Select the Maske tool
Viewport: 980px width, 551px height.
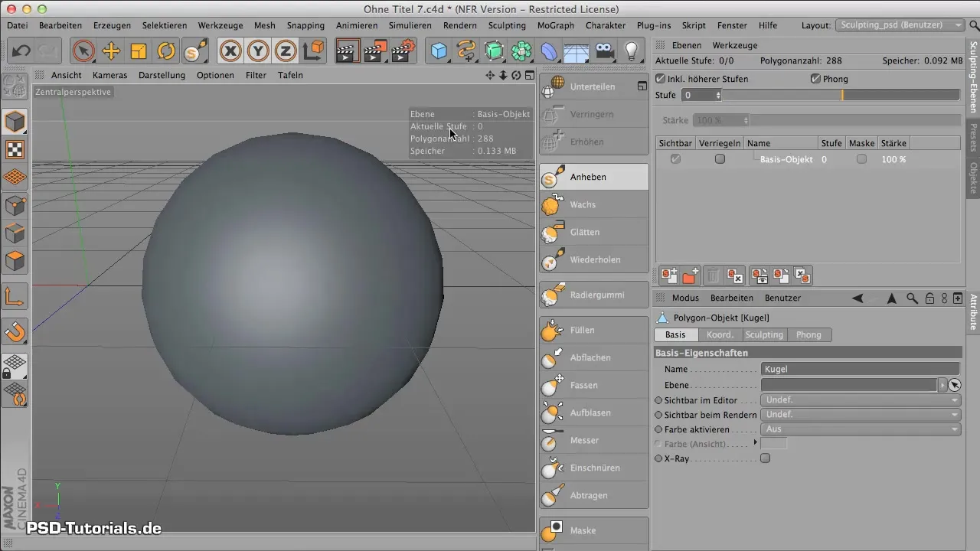click(593, 530)
